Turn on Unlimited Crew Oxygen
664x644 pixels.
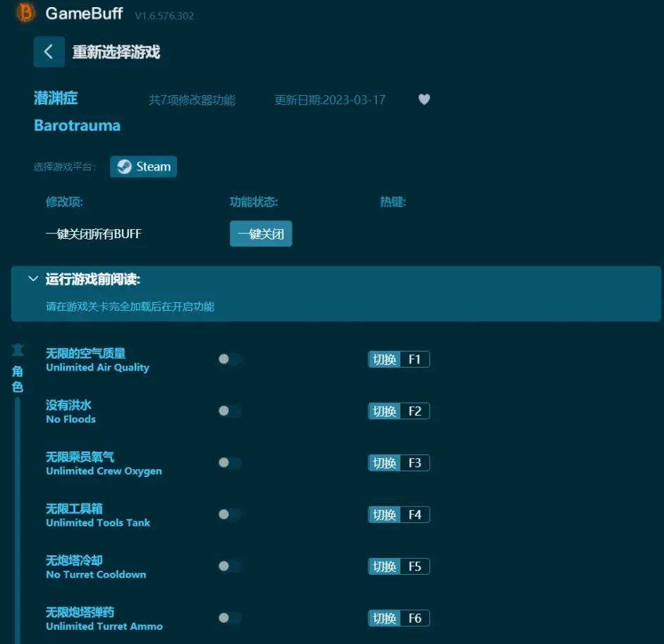pyautogui.click(x=229, y=463)
